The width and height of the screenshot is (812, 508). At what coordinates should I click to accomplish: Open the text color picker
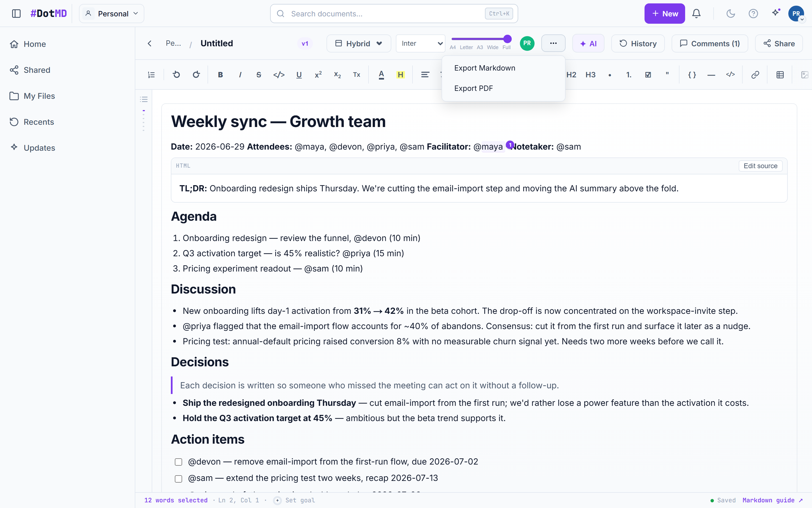pyautogui.click(x=381, y=75)
